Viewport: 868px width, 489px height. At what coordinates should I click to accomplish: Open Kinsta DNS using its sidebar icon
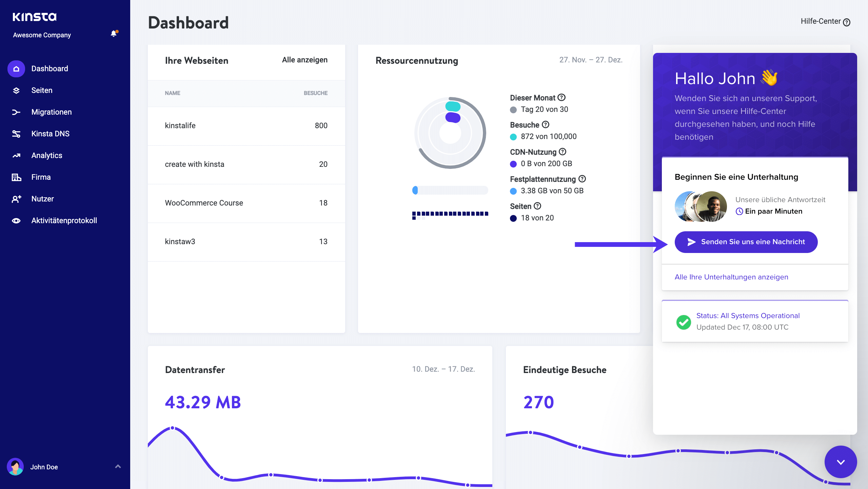tap(16, 134)
